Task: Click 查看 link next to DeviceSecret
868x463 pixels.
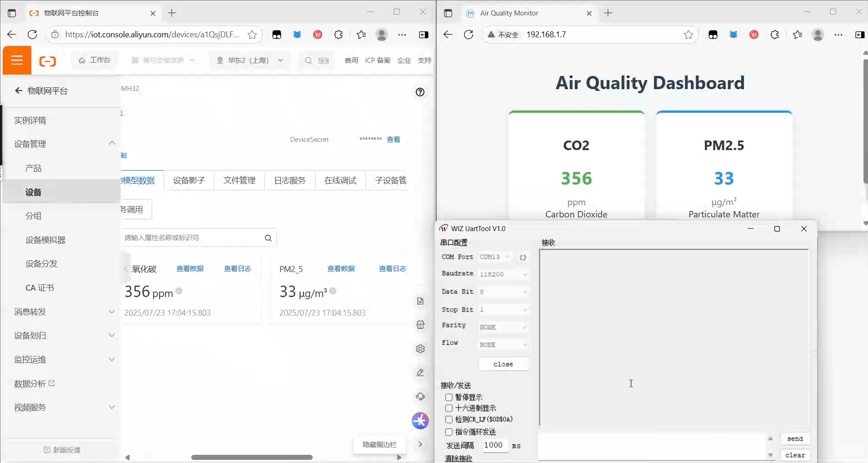Action: (393, 140)
